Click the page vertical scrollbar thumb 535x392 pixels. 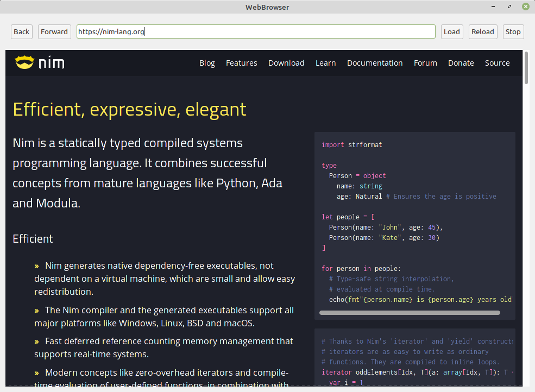coord(526,67)
